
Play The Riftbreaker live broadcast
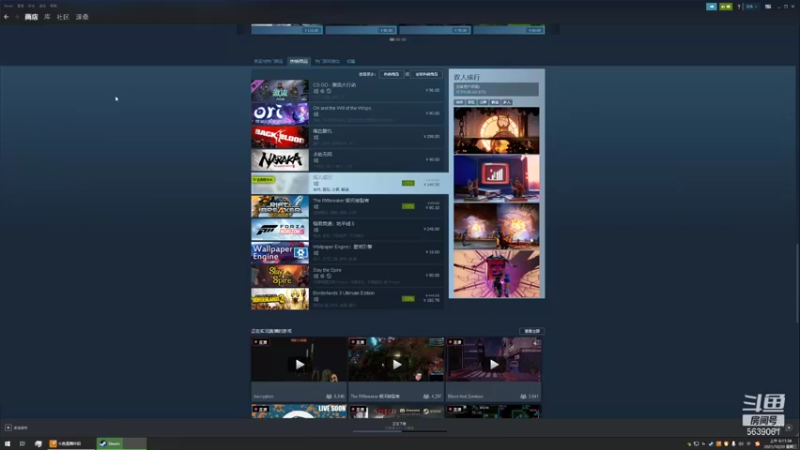(396, 364)
